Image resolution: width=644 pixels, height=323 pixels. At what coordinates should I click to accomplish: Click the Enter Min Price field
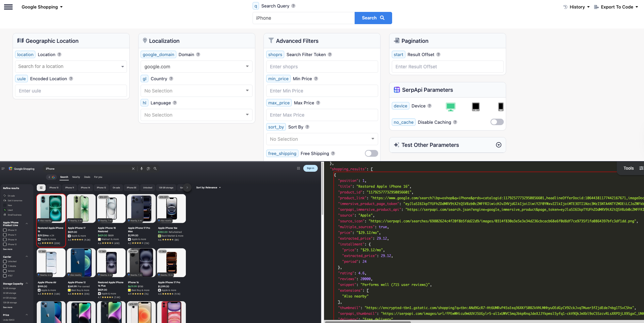[x=322, y=91]
